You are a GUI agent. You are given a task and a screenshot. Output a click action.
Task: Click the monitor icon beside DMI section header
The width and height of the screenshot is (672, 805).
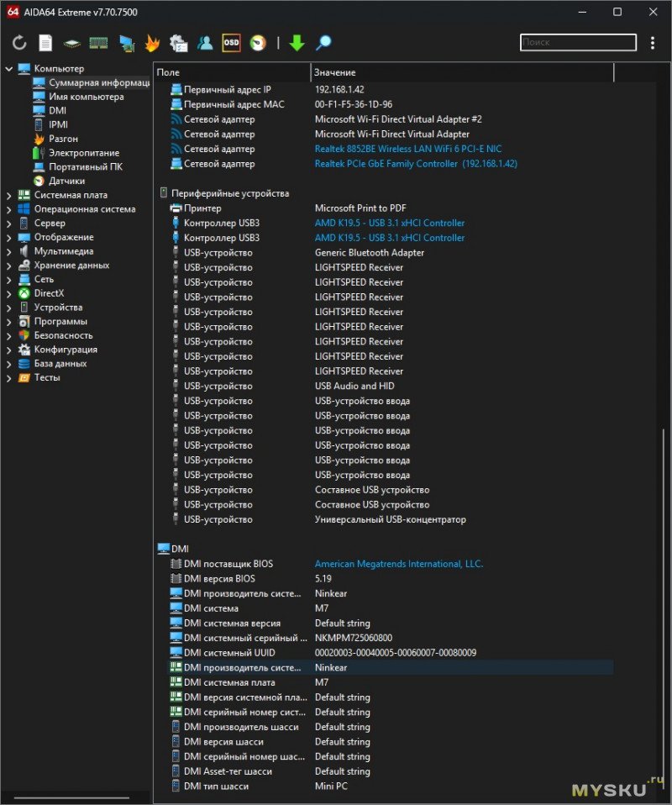pyautogui.click(x=164, y=549)
